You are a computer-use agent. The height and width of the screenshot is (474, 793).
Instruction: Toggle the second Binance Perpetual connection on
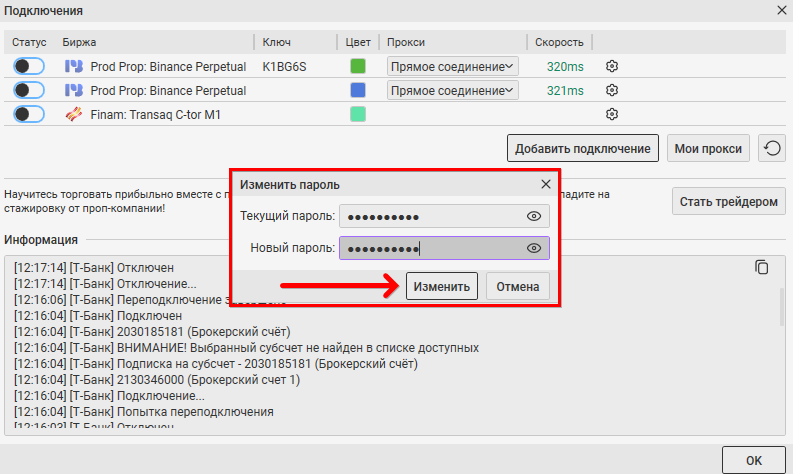(x=29, y=90)
